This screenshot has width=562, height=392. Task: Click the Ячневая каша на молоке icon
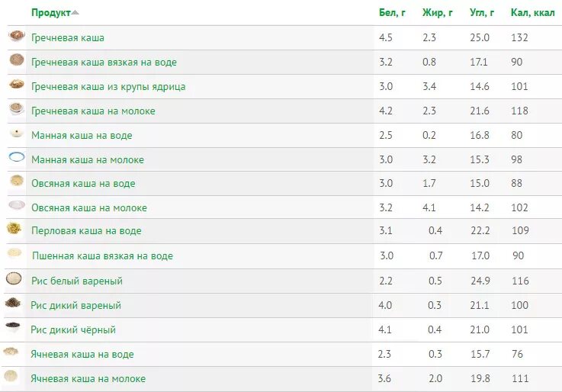(x=11, y=376)
